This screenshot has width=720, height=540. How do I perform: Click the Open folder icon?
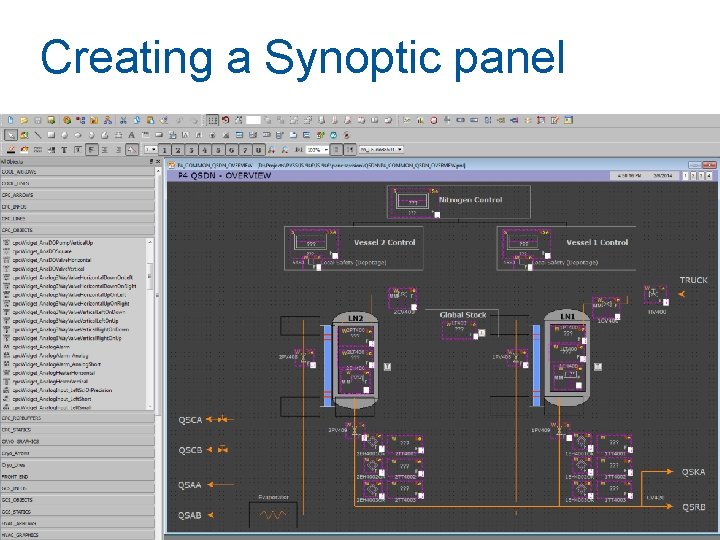24,120
